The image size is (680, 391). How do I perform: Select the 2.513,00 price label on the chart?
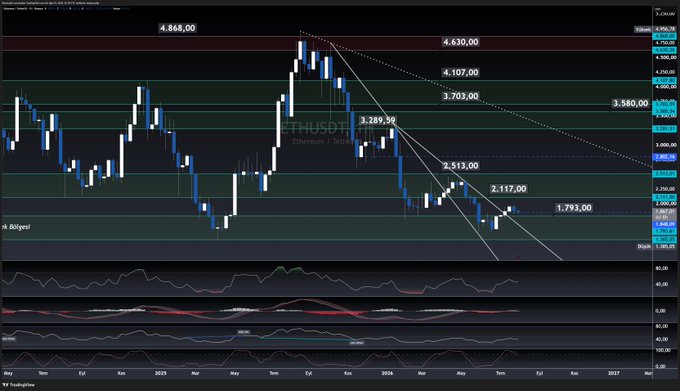click(461, 166)
